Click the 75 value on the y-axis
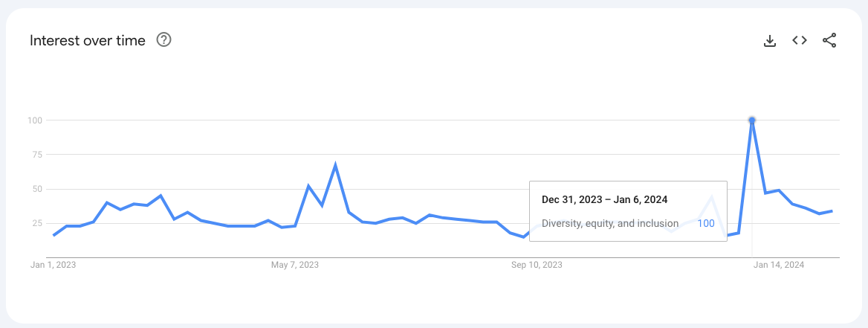Screen dimensions: 868x328 tap(38, 155)
